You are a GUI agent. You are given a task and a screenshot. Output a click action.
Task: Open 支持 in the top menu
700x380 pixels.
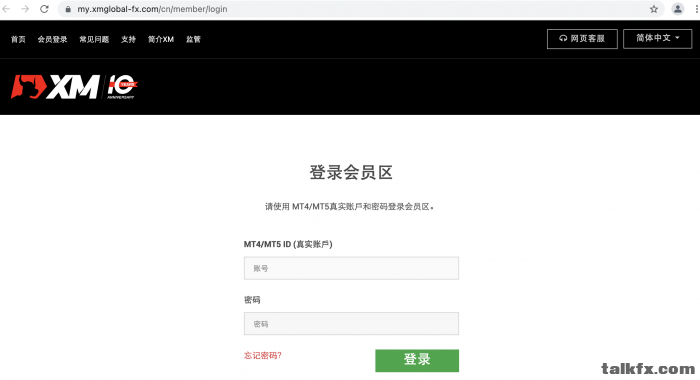coord(128,39)
